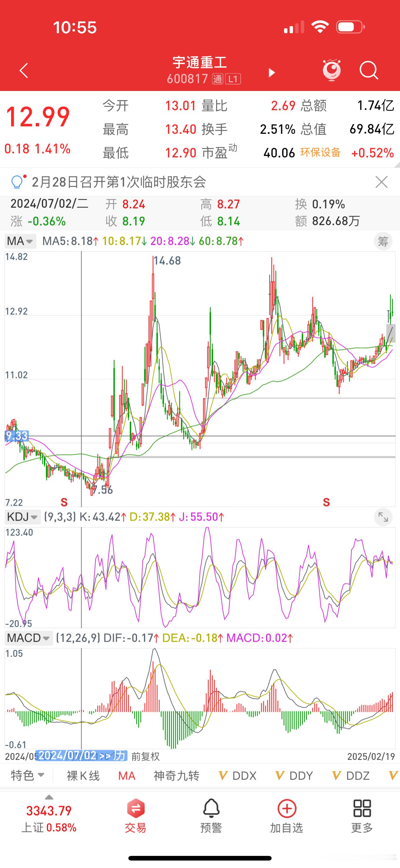Viewport: 400px width, 868px height.
Task: Expand the 上证 index bar arrow
Action: click(x=49, y=798)
